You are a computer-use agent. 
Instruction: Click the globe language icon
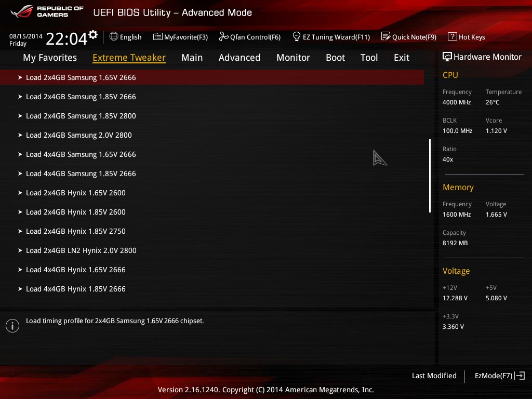tap(114, 37)
